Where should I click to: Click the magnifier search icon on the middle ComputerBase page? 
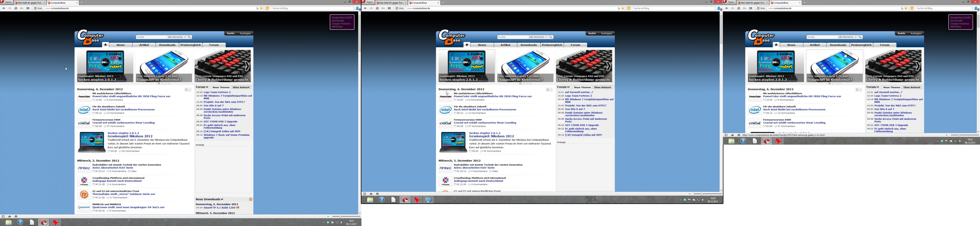[x=550, y=37]
